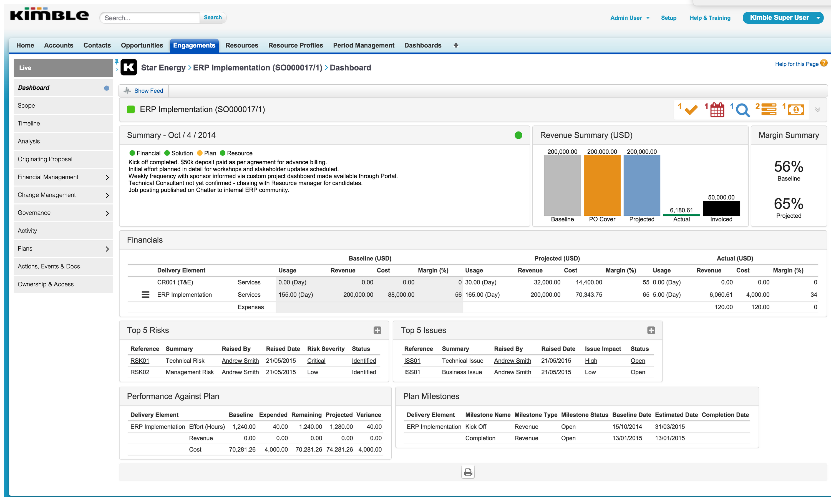831x504 pixels.
Task: Click the sidebar pin icon
Action: [117, 62]
